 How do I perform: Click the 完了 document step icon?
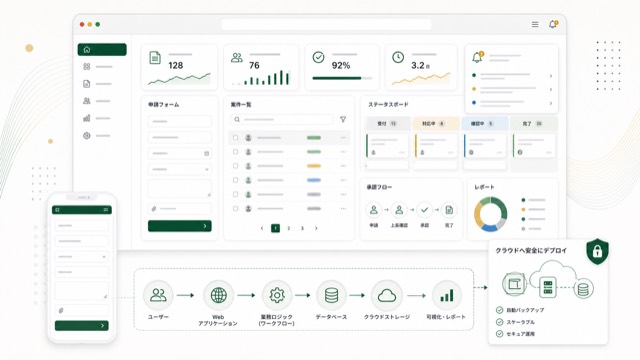coord(449,210)
